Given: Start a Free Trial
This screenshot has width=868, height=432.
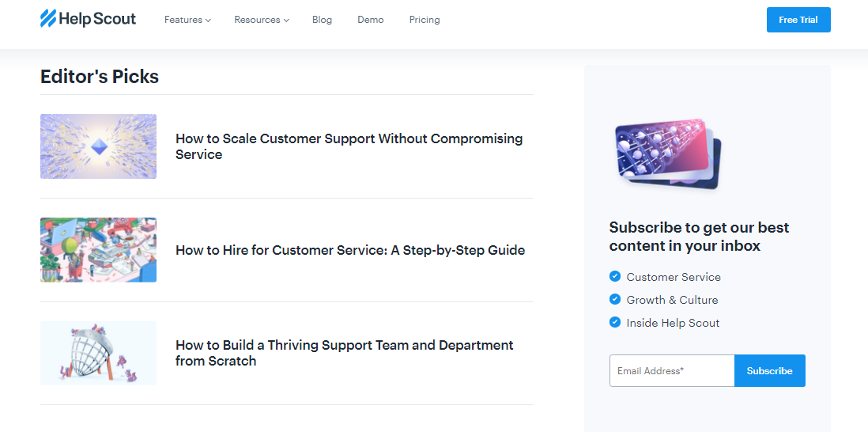Looking at the screenshot, I should pos(798,20).
